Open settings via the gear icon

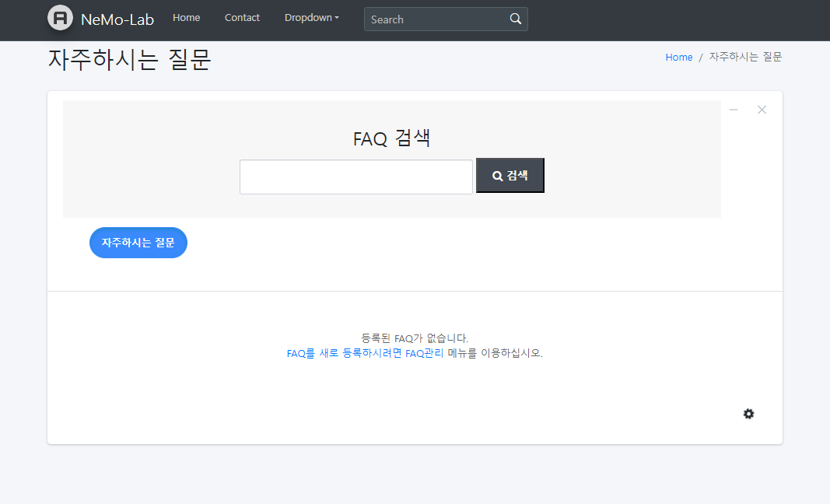[748, 414]
